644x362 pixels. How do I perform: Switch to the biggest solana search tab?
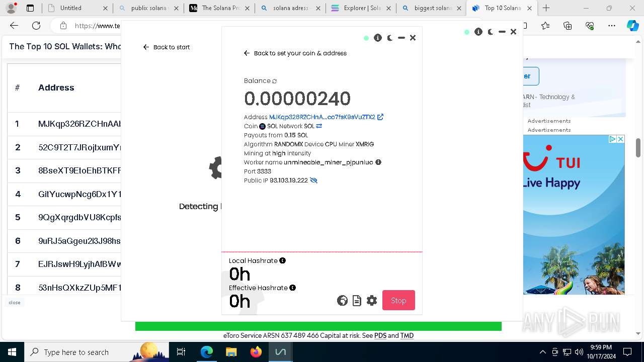click(x=430, y=8)
